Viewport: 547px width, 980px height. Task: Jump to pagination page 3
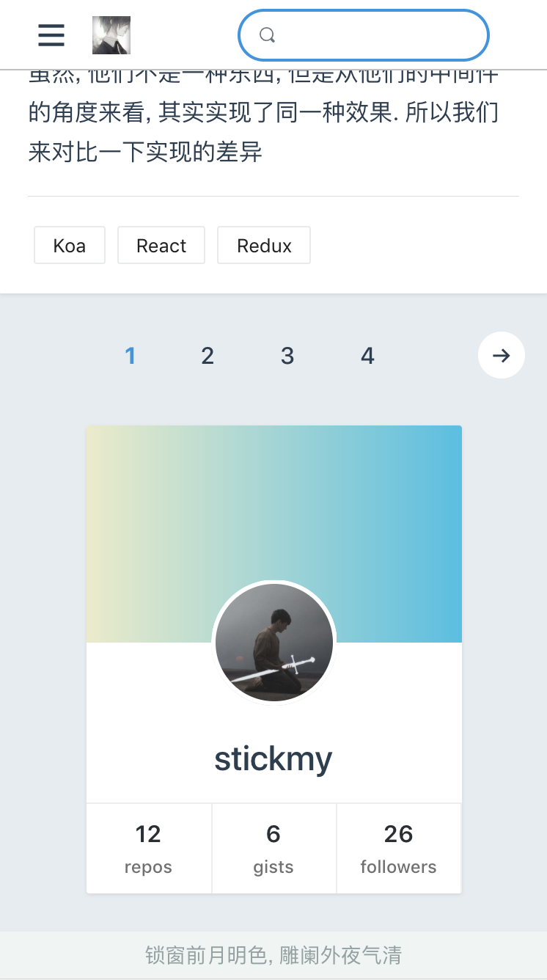click(287, 356)
